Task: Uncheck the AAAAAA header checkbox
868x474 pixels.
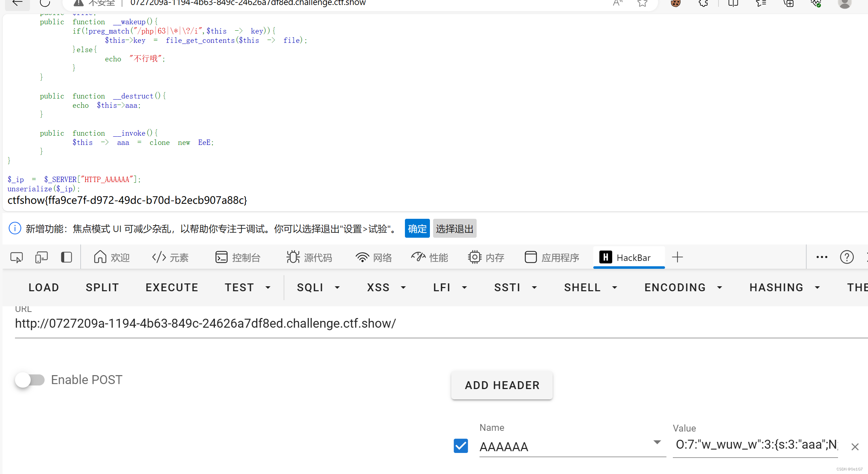Action: click(x=460, y=446)
